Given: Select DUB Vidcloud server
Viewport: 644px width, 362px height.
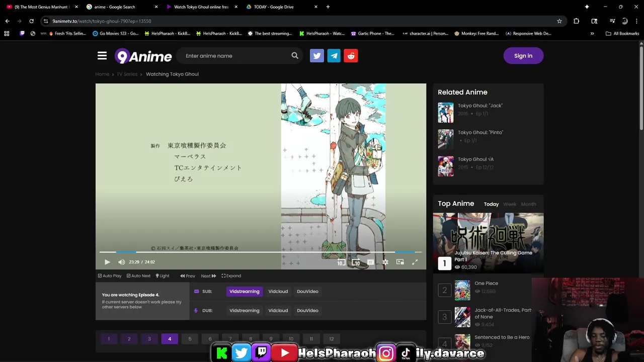Looking at the screenshot, I should click(278, 311).
